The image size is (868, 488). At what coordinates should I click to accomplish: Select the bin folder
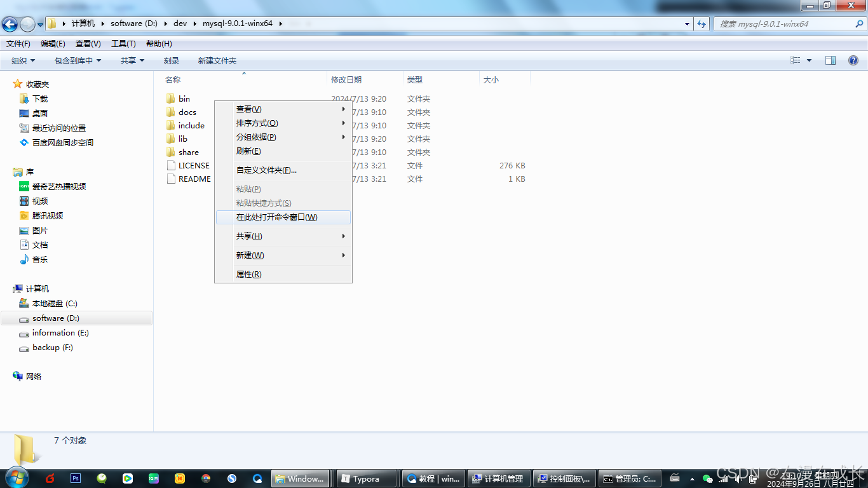pyautogui.click(x=185, y=98)
